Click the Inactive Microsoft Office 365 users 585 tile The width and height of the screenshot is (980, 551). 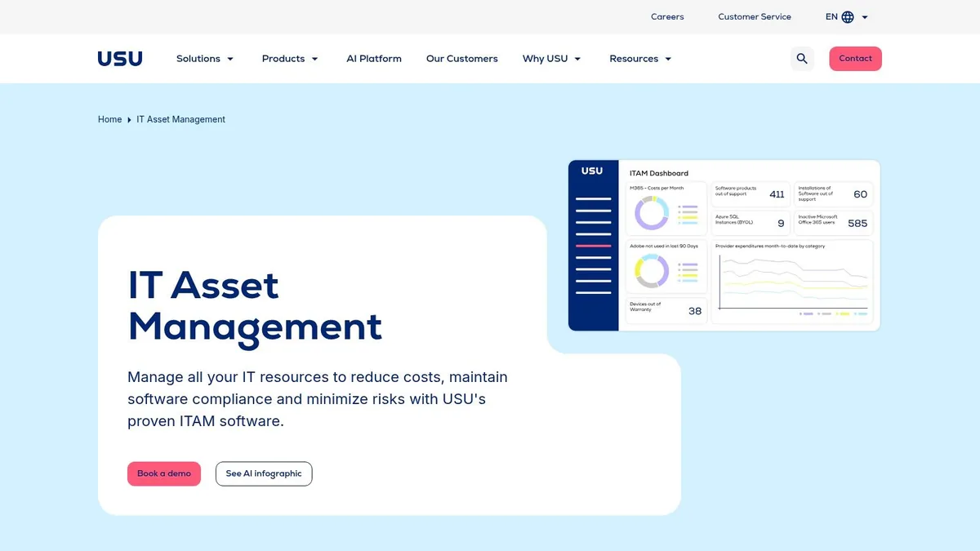click(x=833, y=223)
